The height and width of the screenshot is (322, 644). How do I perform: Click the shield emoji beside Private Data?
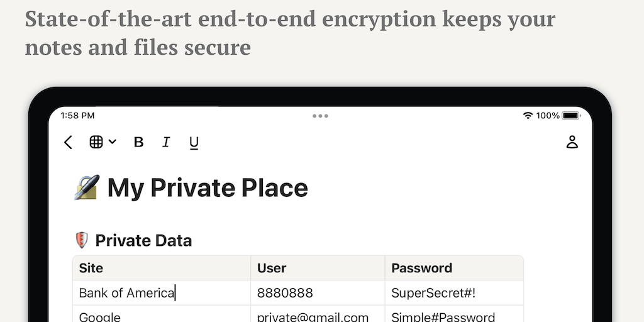(81, 240)
